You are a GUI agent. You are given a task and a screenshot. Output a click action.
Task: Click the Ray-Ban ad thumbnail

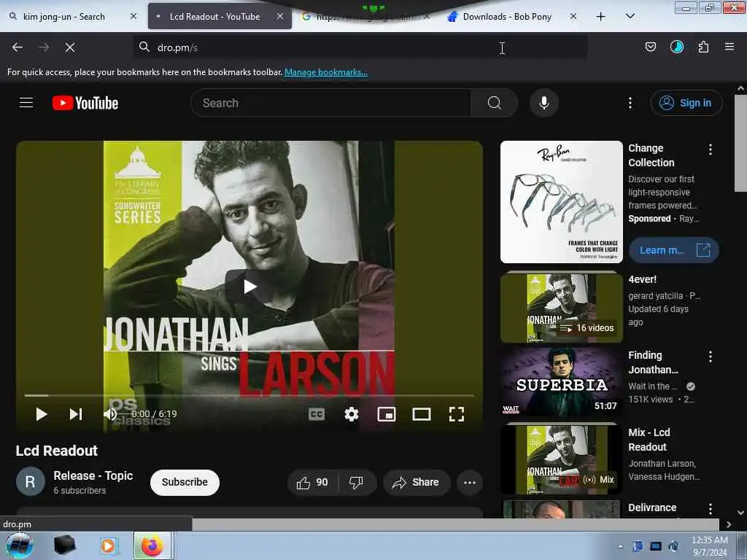tap(561, 201)
